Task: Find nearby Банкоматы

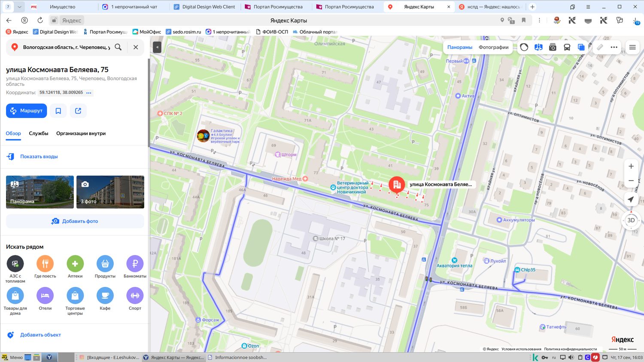Action: (135, 264)
